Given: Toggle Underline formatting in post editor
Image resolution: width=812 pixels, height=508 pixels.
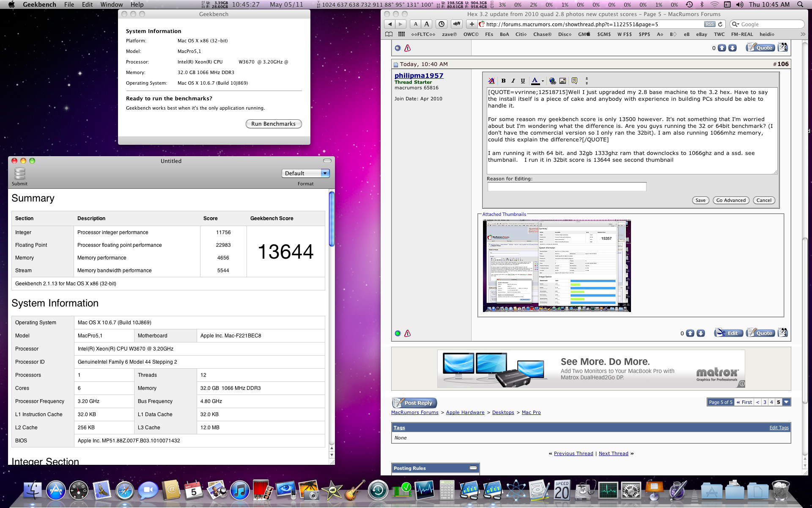Looking at the screenshot, I should click(523, 80).
